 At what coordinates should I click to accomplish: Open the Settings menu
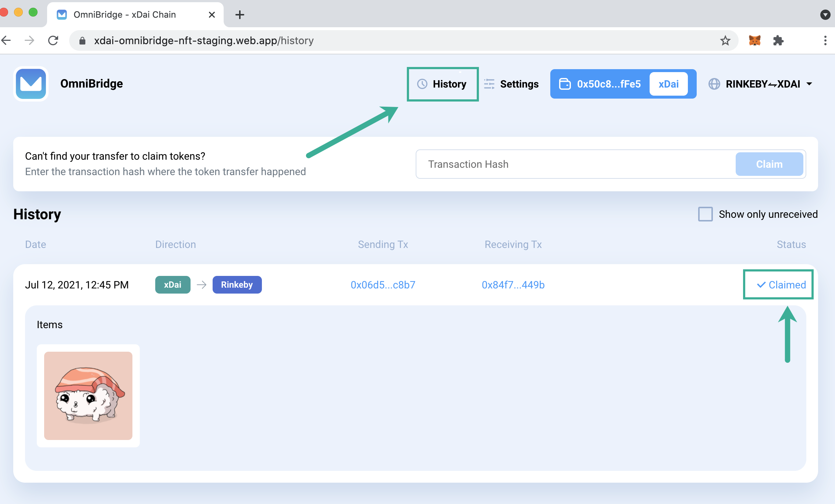pyautogui.click(x=511, y=84)
